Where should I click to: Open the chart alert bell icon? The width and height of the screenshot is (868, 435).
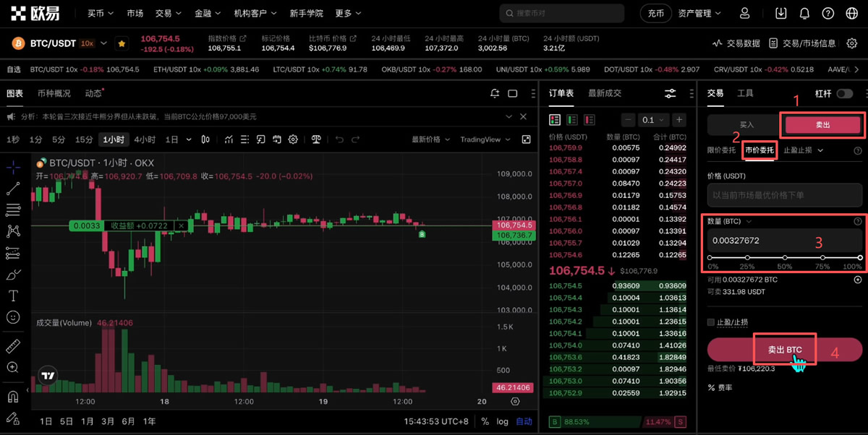494,93
